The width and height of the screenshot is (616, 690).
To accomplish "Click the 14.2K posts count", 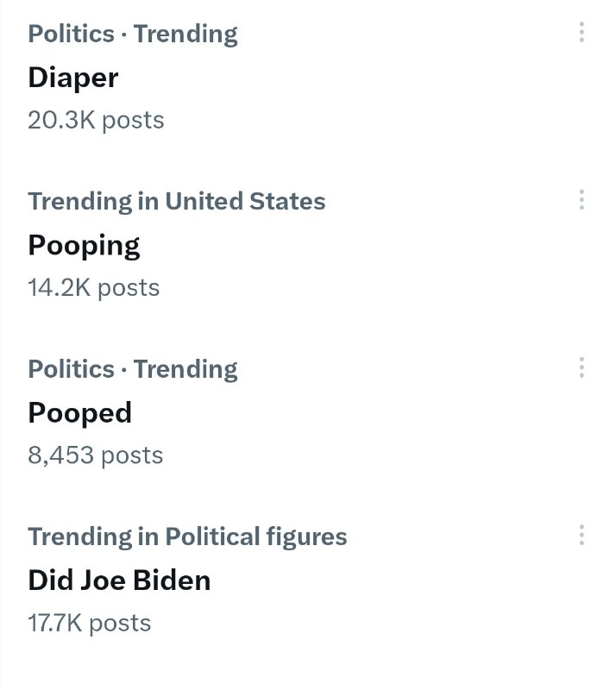I will click(x=94, y=287).
